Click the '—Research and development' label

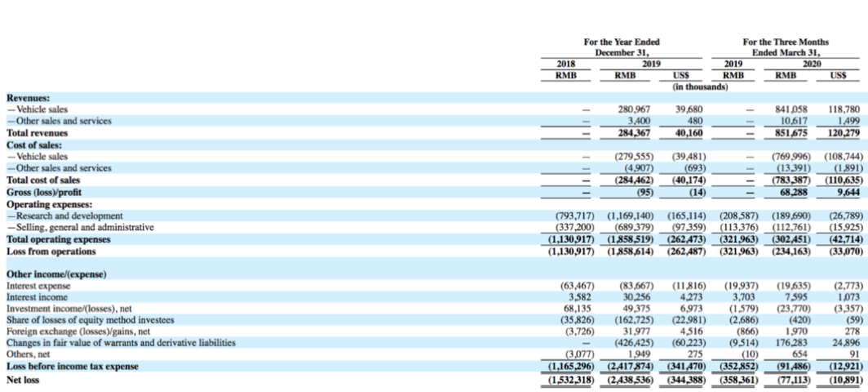64,215
